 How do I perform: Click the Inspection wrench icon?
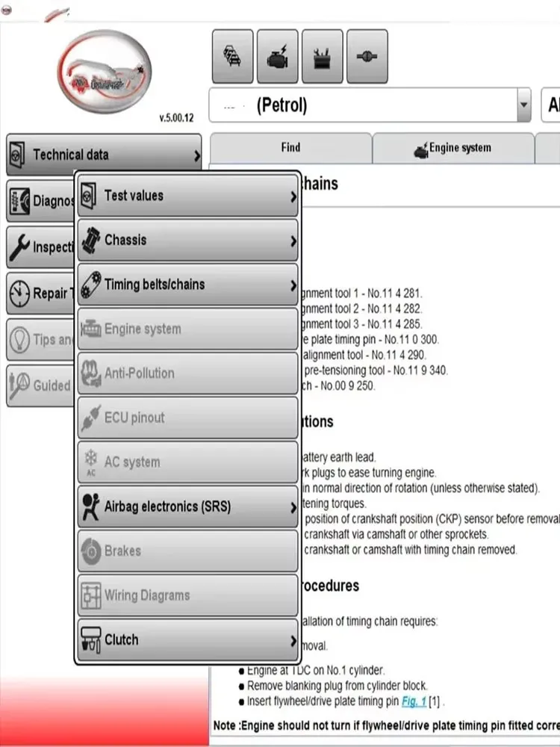coord(19,247)
